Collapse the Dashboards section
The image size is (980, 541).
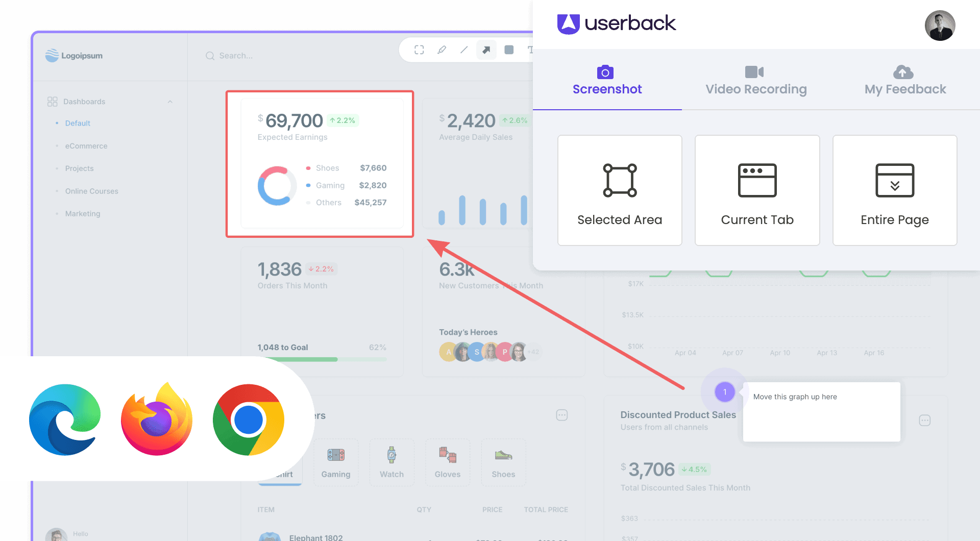170,101
